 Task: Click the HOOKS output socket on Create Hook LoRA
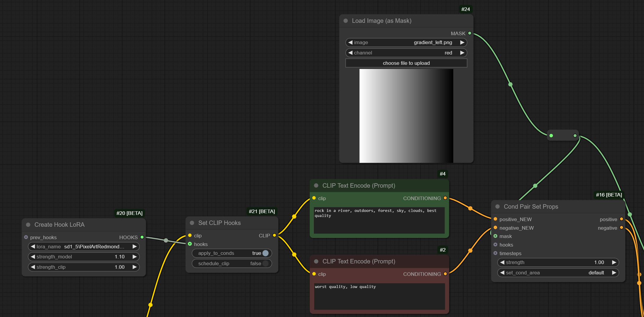point(142,237)
